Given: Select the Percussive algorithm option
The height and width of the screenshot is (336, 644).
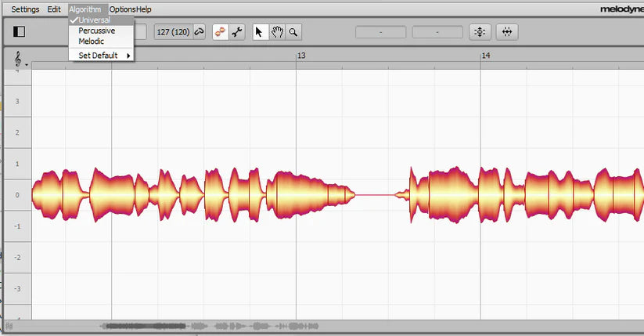Looking at the screenshot, I should 96,31.
